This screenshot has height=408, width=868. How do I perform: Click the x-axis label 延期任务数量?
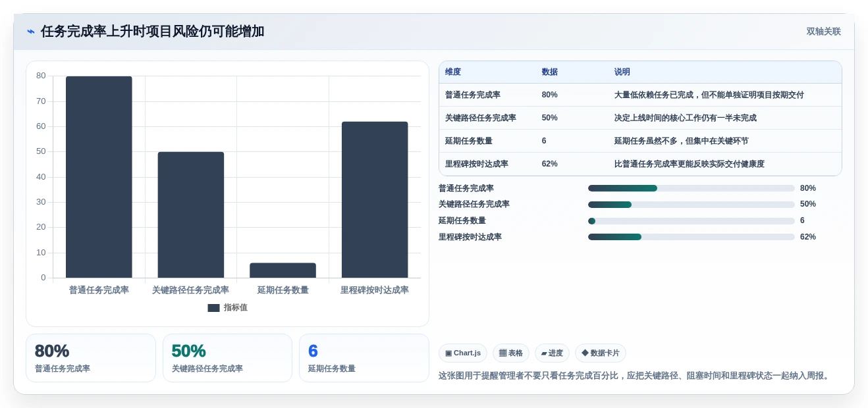[283, 290]
